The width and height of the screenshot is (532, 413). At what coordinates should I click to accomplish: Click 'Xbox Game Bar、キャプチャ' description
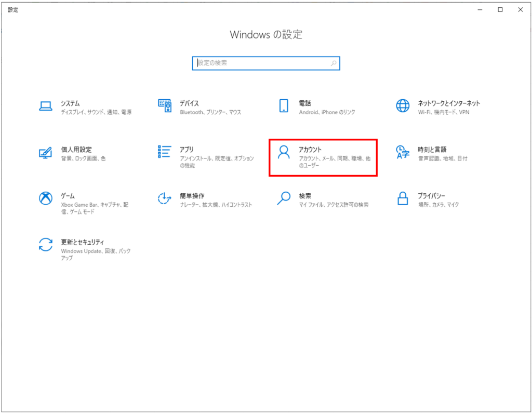(95, 208)
